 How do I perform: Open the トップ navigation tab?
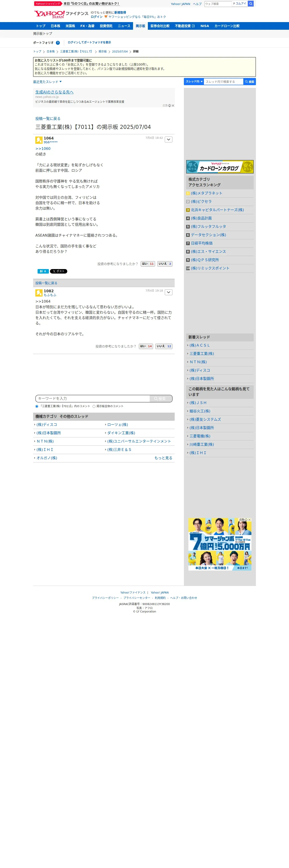pyautogui.click(x=41, y=26)
